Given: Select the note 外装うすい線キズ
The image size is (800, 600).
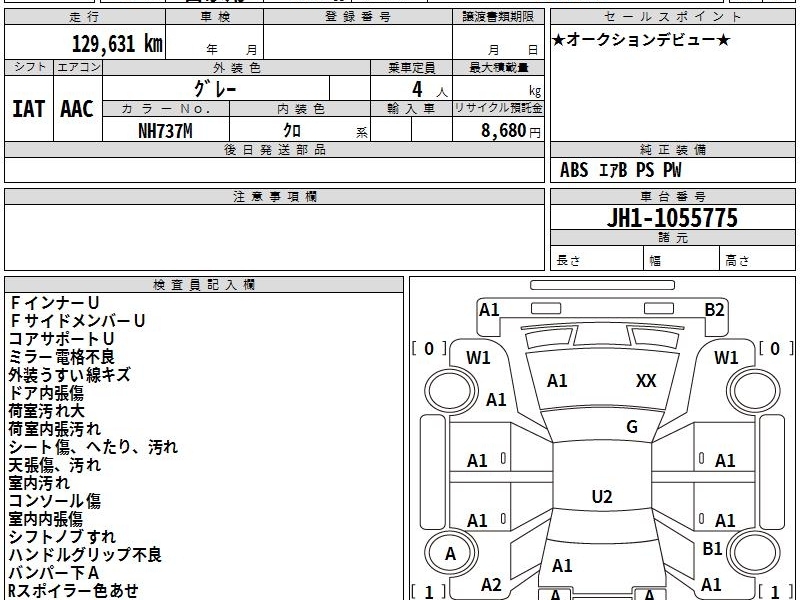Looking at the screenshot, I should pos(70,375).
